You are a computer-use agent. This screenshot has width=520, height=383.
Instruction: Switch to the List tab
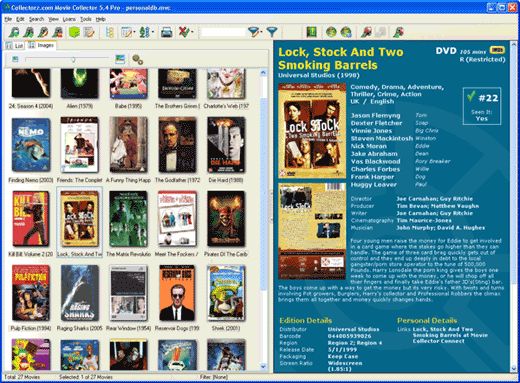(x=15, y=46)
